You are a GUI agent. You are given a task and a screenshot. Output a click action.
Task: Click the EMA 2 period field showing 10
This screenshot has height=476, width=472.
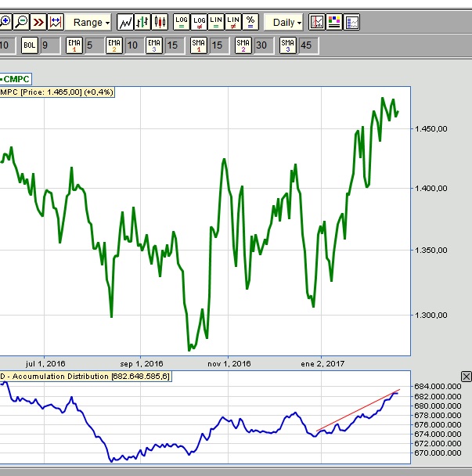pos(132,45)
